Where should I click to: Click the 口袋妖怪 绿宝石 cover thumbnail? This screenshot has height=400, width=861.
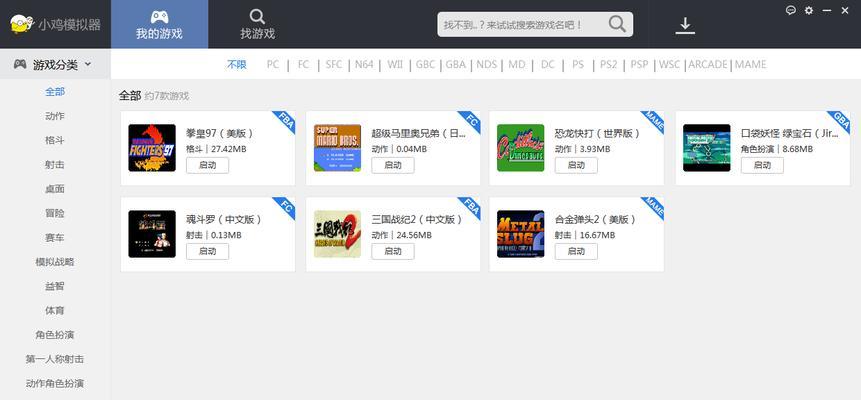tap(707, 148)
